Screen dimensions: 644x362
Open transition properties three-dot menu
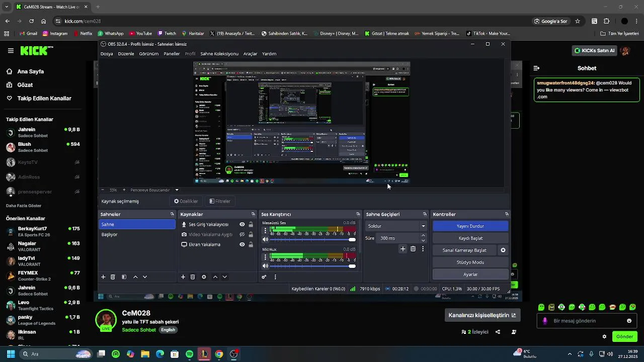(x=423, y=249)
